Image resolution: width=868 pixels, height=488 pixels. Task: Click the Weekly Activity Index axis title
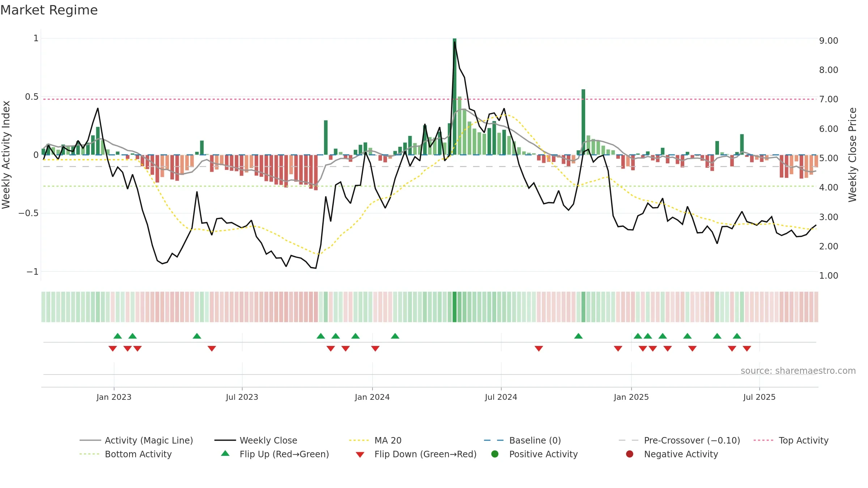click(6, 155)
